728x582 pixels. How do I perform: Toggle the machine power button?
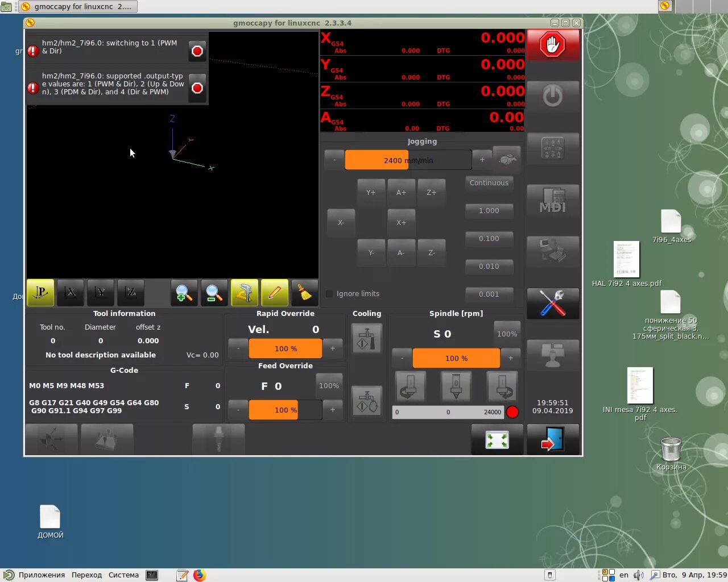pos(552,96)
